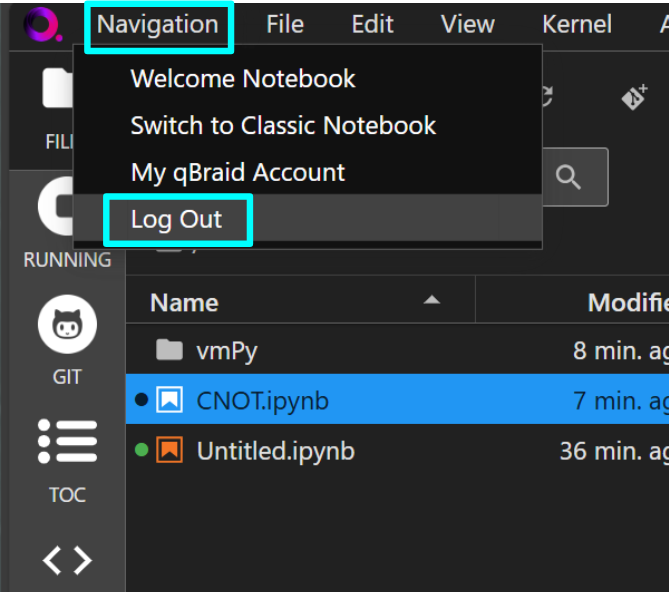Open My qBraid Account entry
669x592 pixels.
pyautogui.click(x=308, y=172)
